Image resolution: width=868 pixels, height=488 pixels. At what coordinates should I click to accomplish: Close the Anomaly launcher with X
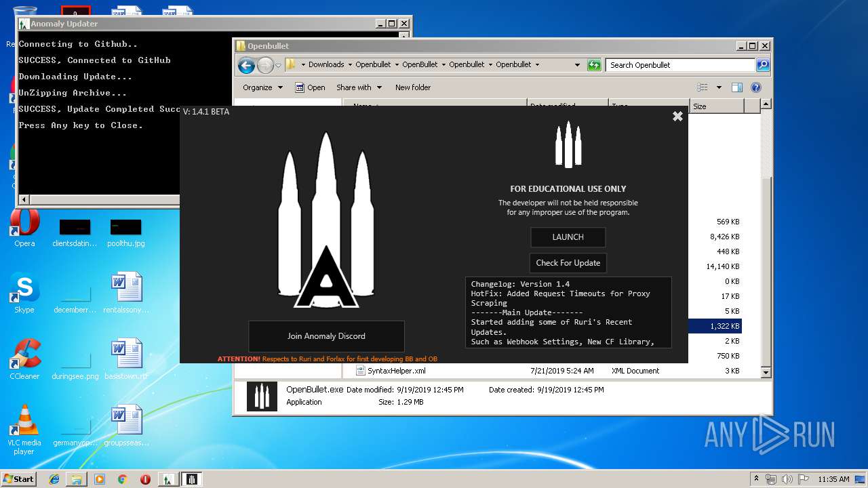pos(677,117)
